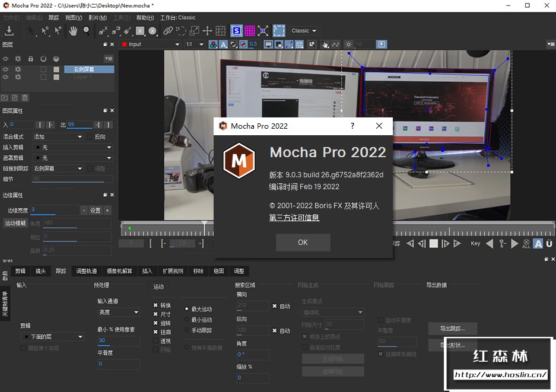Viewport: 556px width, 392px height.
Task: Toggle 尺寸 motion checkbox
Action: tap(155, 314)
